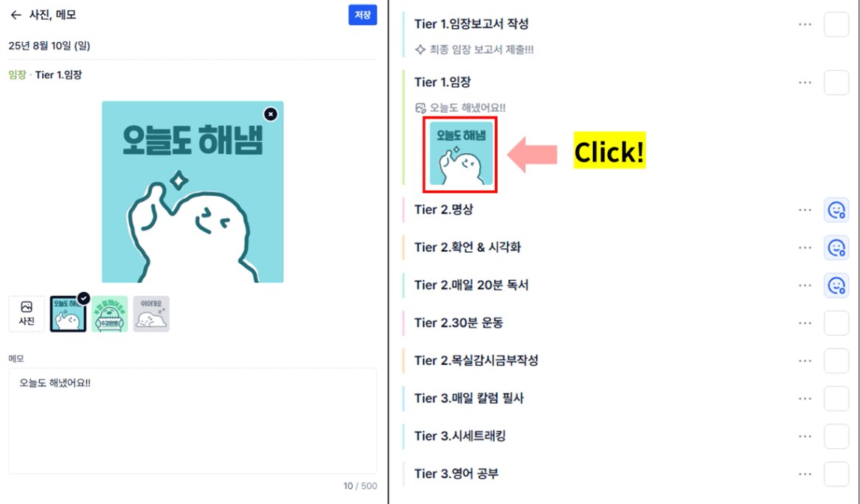This screenshot has width=860, height=504.
Task: Open more options for Tier 3.영어 공부
Action: [805, 475]
